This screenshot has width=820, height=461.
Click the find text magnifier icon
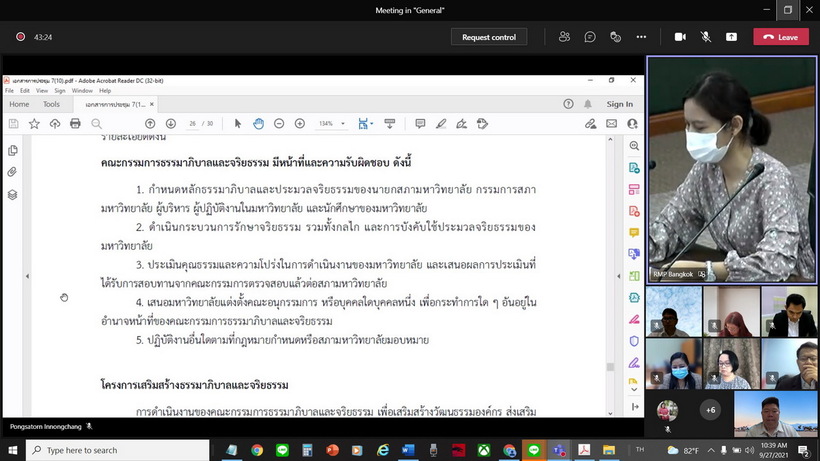coord(96,124)
